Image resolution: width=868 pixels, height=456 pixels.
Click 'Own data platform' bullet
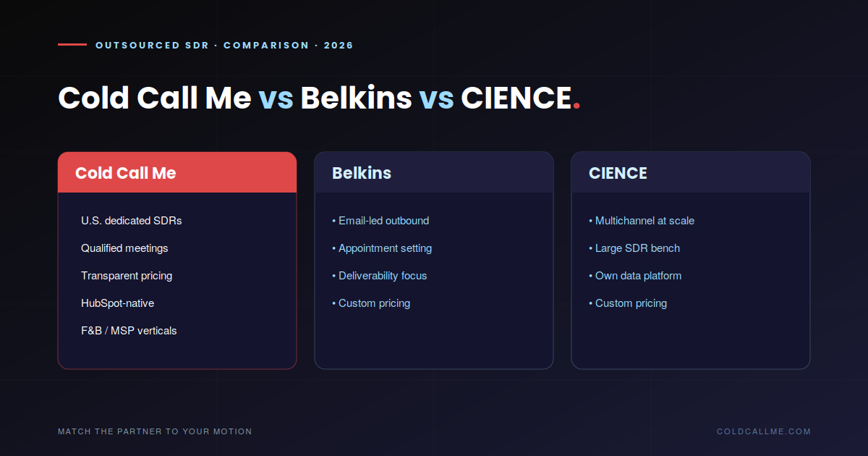pyautogui.click(x=635, y=276)
